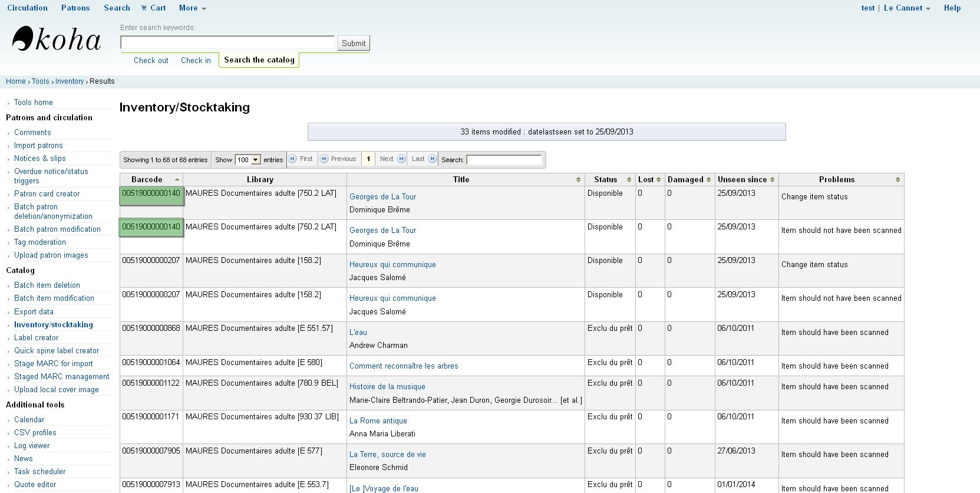Click in the table Search filter field

pos(504,160)
